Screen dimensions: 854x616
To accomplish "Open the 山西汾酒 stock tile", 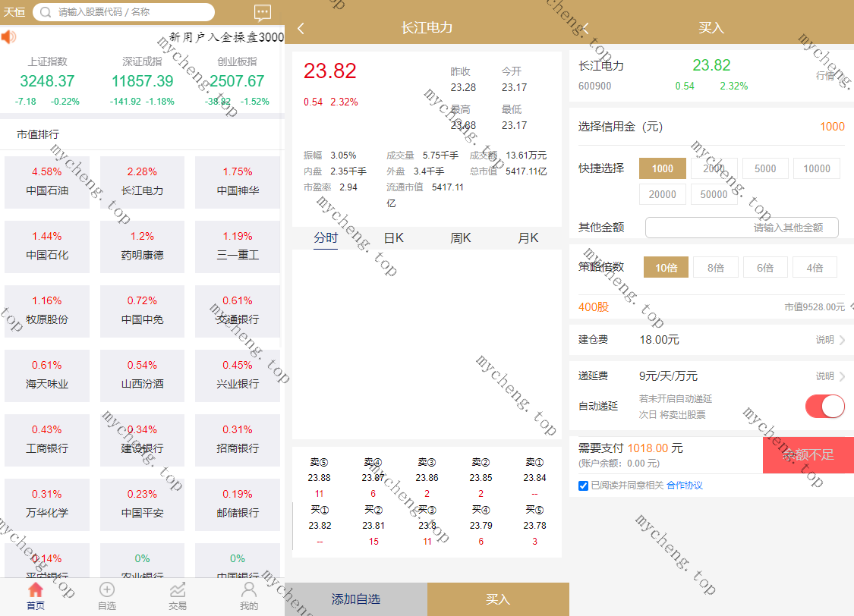I will [142, 376].
